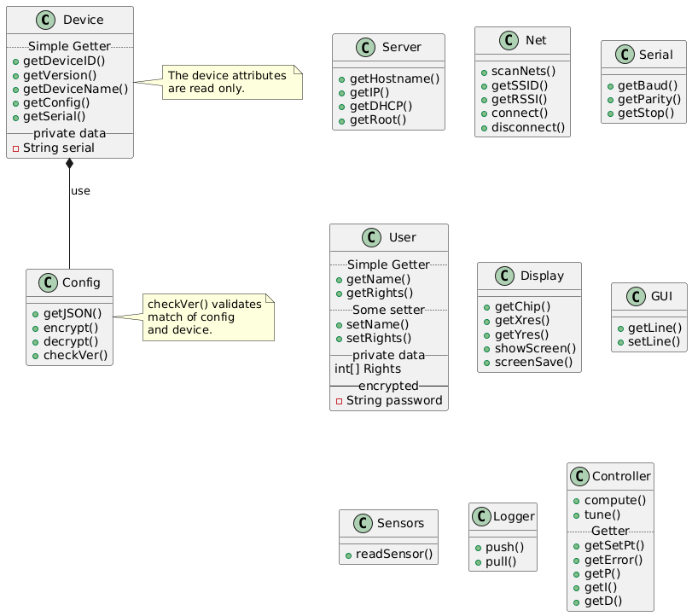Select getDHCP() in Server class
692x616 pixels.
tap(381, 107)
